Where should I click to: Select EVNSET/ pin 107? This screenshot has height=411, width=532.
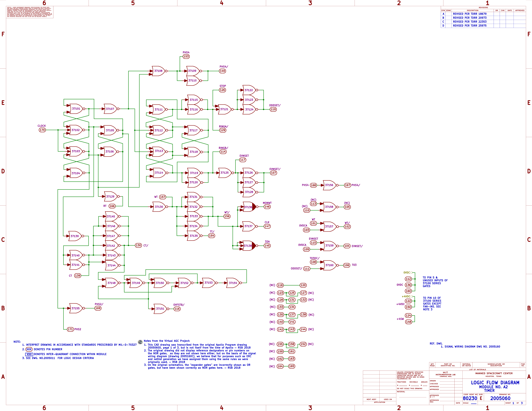(x=274, y=173)
